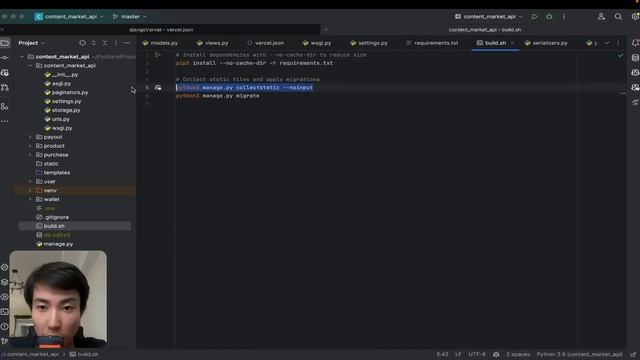Expand the venv folder
The width and height of the screenshot is (640, 360).
tap(30, 191)
